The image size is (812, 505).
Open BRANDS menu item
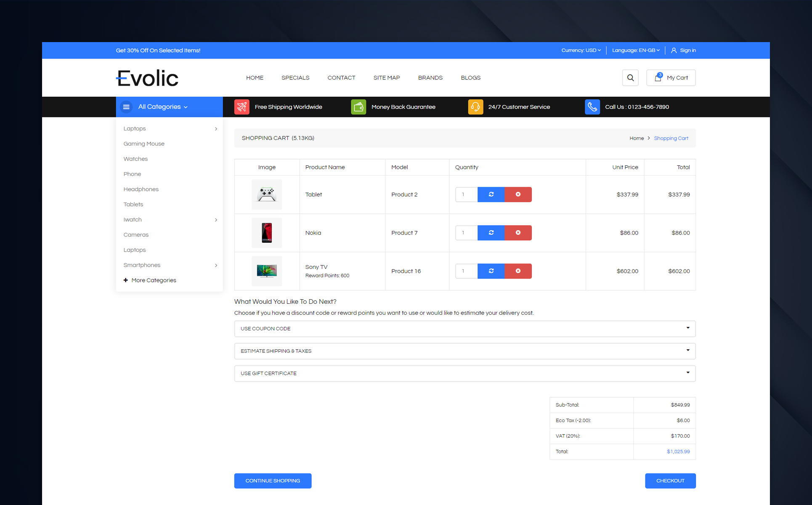click(x=430, y=78)
